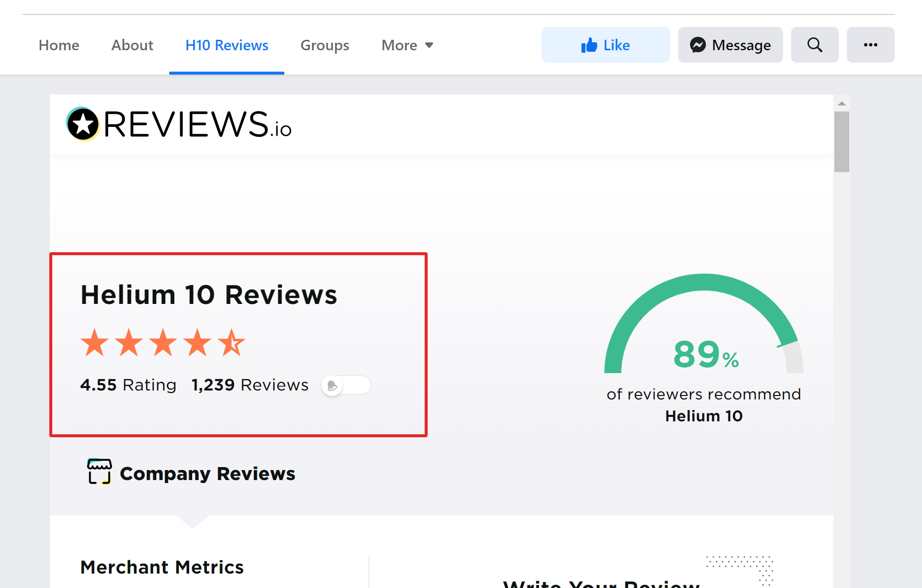
Task: Open page search with magnifier icon
Action: 814,45
